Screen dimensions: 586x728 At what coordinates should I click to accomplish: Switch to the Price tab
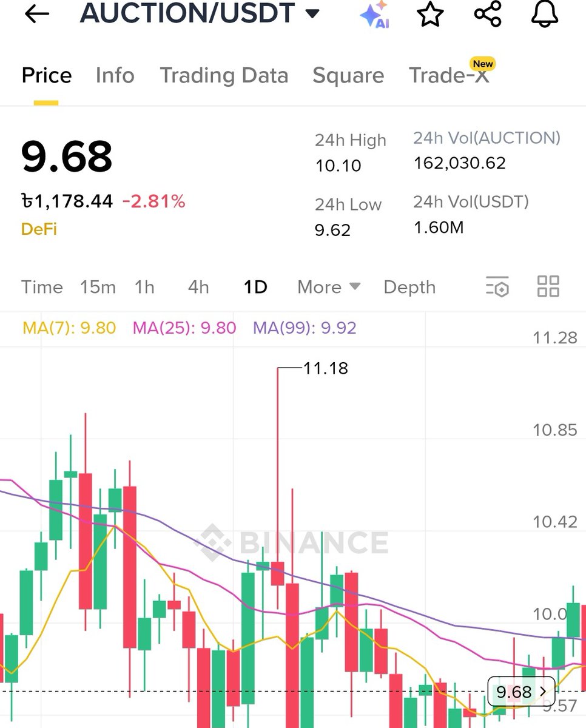tap(47, 75)
